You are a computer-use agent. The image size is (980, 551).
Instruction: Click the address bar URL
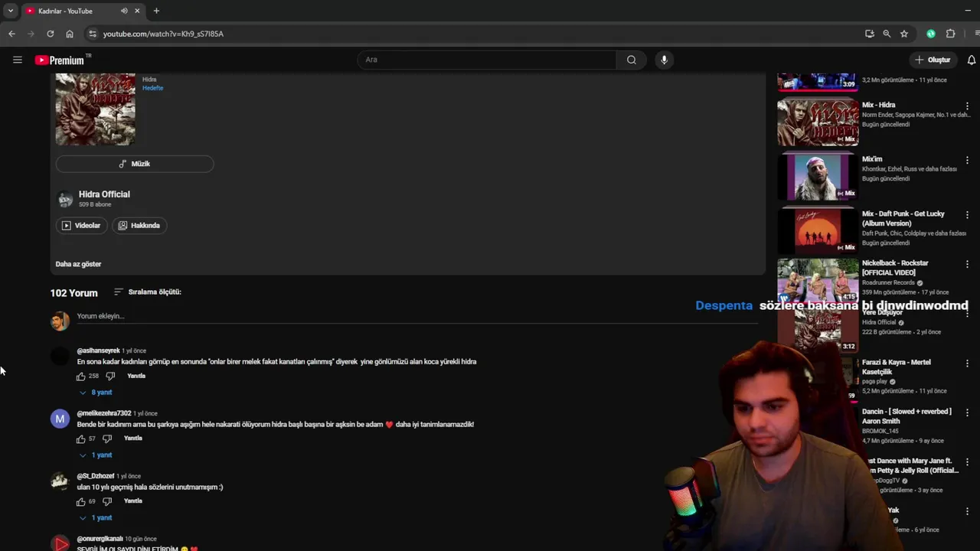coord(163,34)
